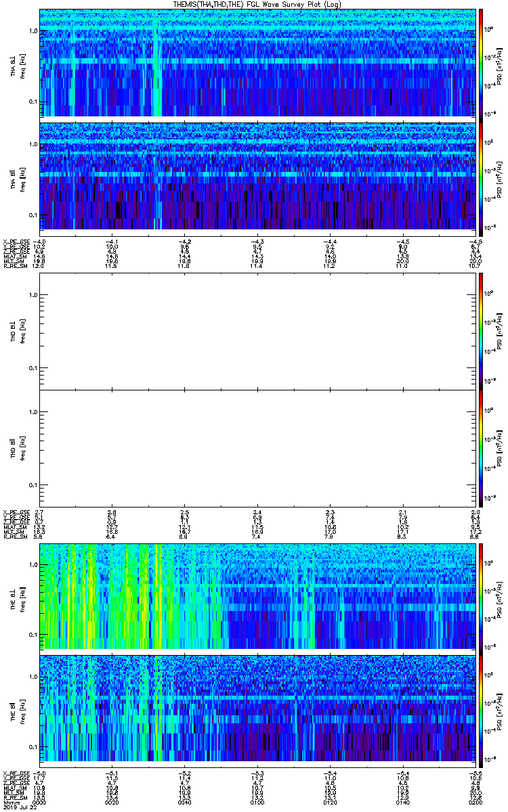Click the R_RE_SM row label under THD panels

point(16,537)
